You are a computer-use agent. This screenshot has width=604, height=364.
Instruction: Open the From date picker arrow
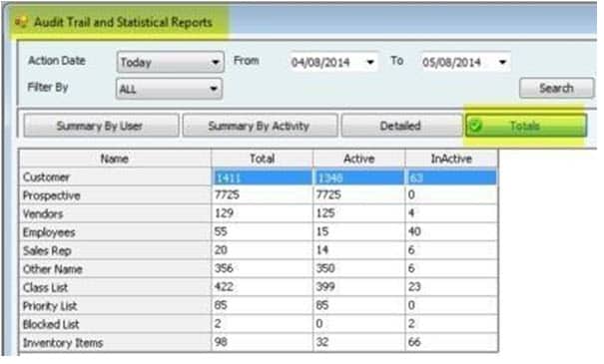coord(370,62)
